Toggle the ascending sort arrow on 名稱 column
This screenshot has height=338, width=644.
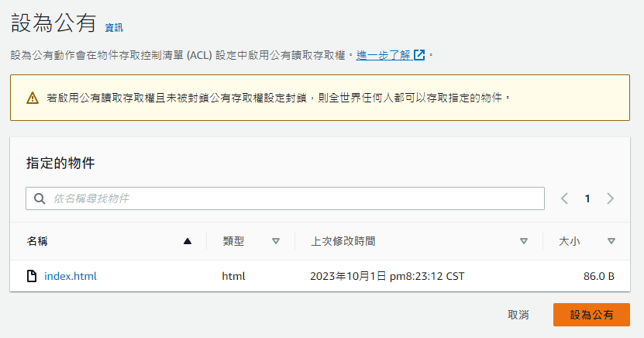pyautogui.click(x=188, y=241)
